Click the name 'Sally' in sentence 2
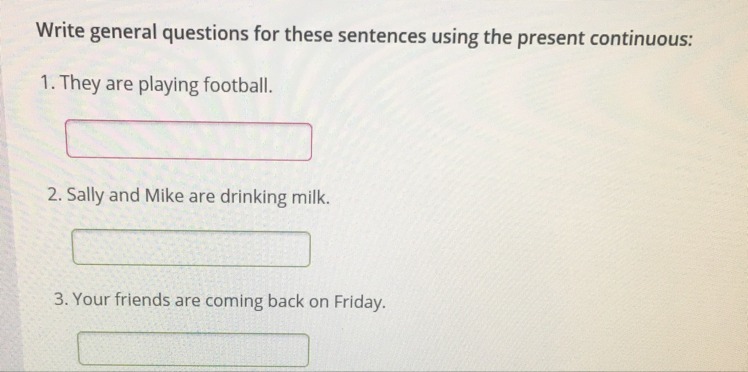 coord(85,196)
